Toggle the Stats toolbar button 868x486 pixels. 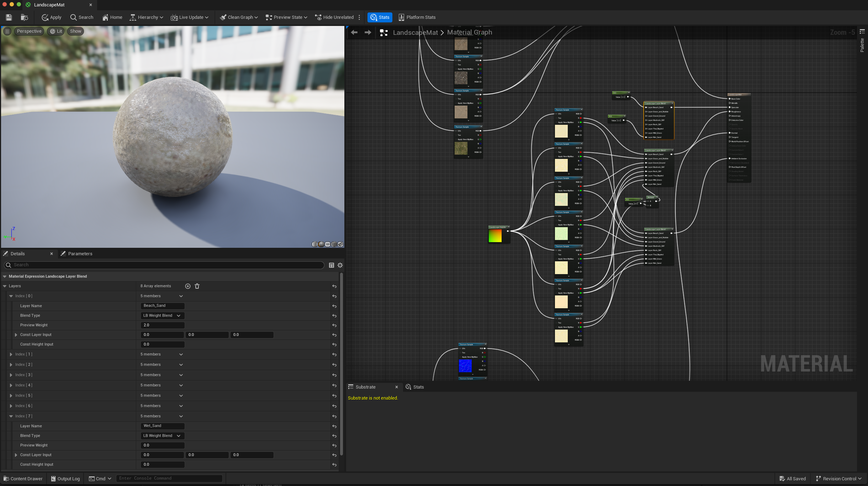[380, 17]
